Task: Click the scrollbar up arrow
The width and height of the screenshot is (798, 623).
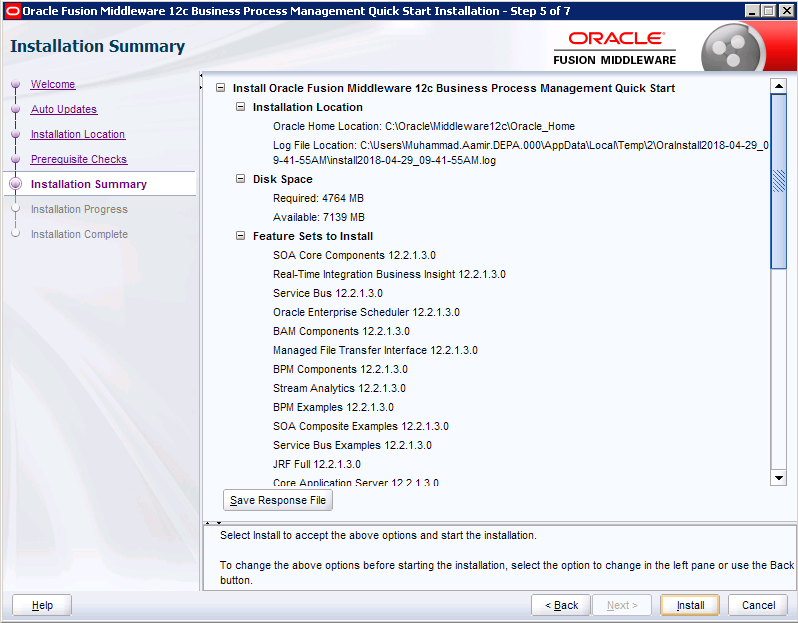Action: (779, 86)
